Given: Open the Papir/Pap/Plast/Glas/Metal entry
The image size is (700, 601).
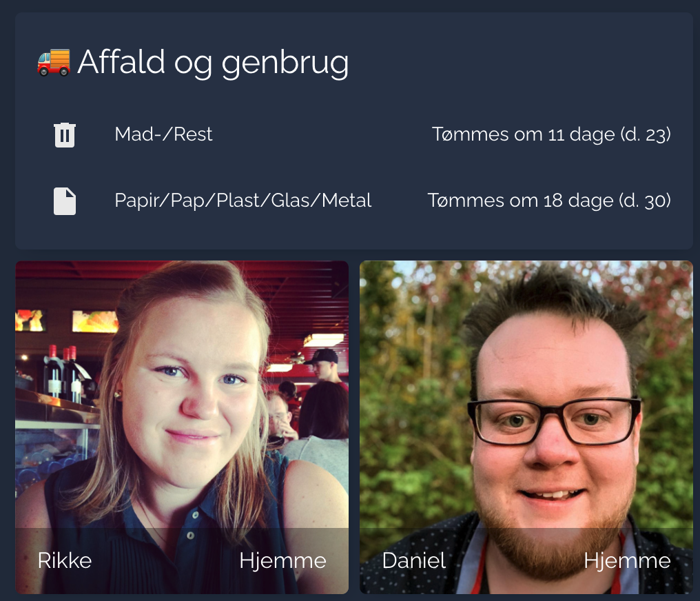Looking at the screenshot, I should tap(354, 201).
